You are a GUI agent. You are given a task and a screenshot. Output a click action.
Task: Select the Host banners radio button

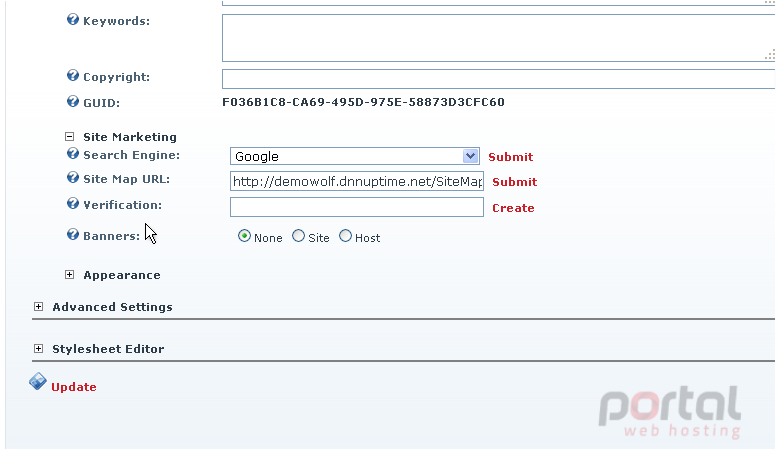[345, 236]
